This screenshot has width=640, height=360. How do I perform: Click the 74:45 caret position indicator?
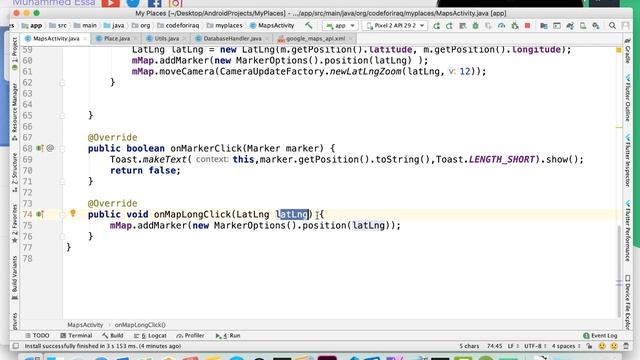[x=494, y=346]
